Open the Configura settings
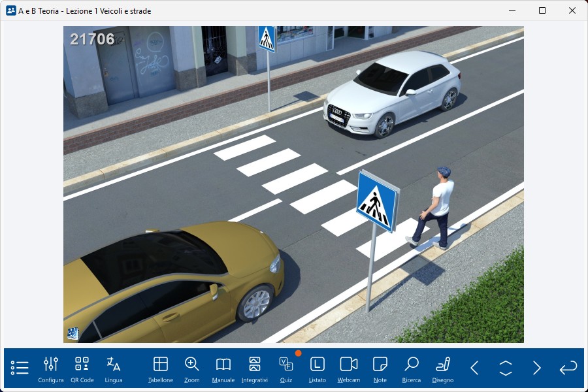This screenshot has width=588, height=392. 51,369
